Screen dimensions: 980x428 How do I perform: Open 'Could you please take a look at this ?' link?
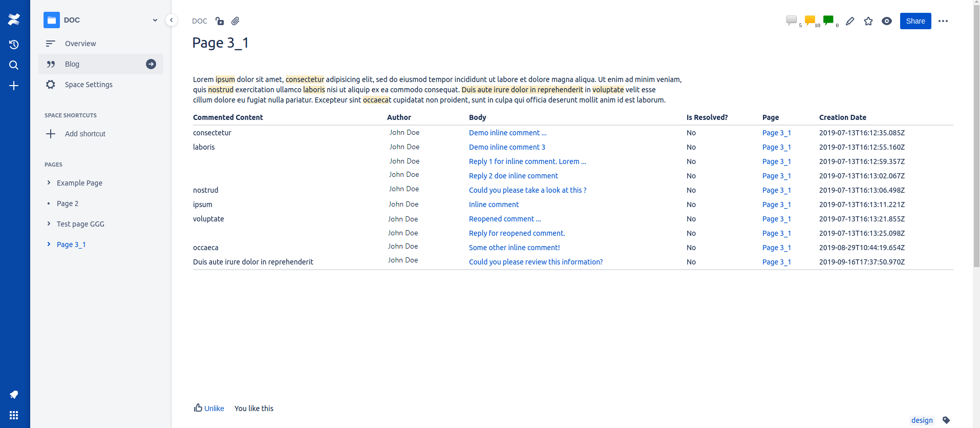(x=527, y=190)
